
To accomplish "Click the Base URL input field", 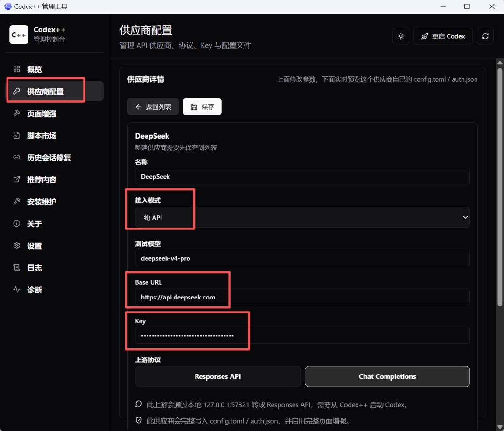I will pyautogui.click(x=302, y=297).
